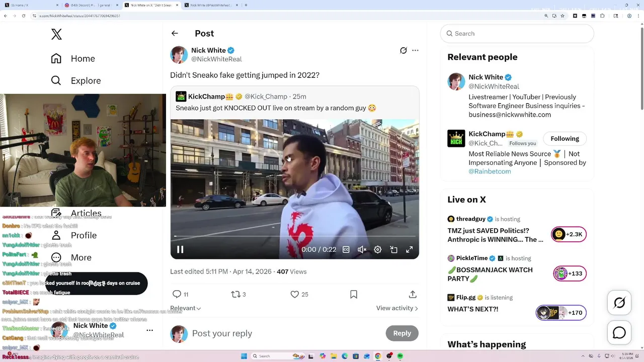Open the @Rainbetcom link

click(x=490, y=171)
